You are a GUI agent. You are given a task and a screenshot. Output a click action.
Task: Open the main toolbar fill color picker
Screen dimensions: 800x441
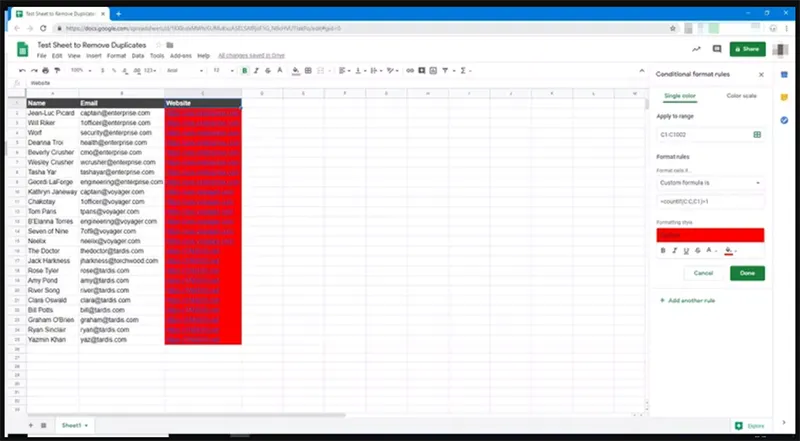[296, 70]
